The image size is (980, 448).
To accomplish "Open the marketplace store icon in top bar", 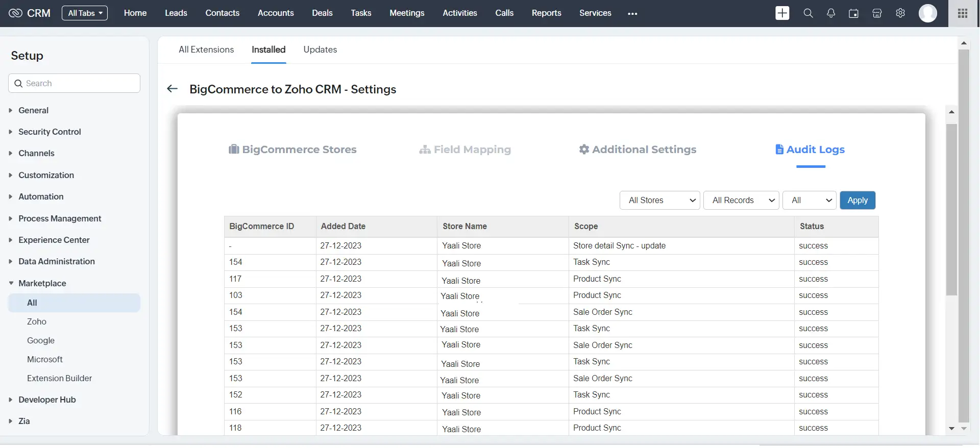I will click(877, 13).
